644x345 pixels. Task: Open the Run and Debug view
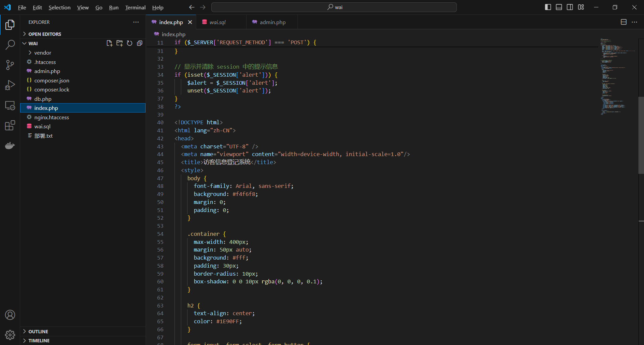[x=10, y=85]
